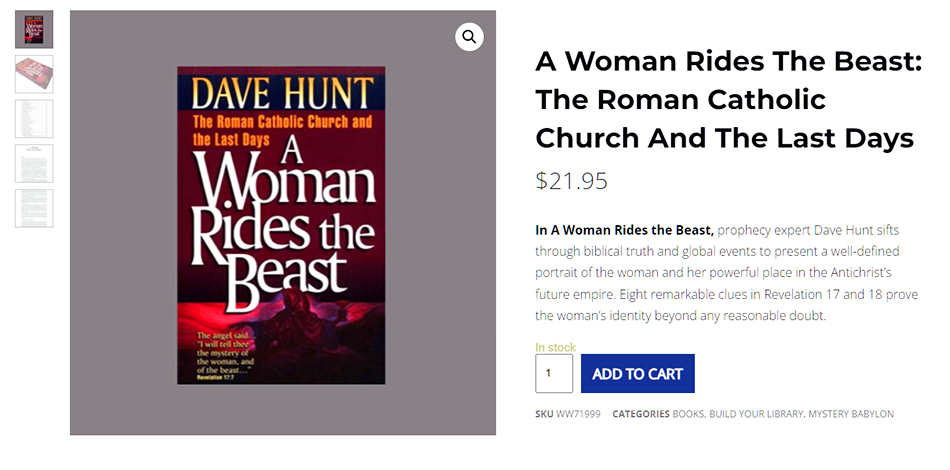Open the table of contents page thumbnail

point(34,118)
